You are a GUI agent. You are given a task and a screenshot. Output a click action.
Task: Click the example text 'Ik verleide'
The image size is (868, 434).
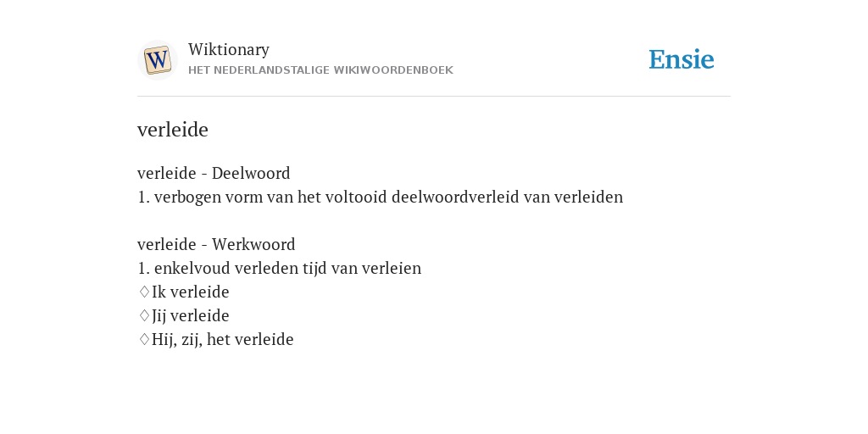[191, 292]
